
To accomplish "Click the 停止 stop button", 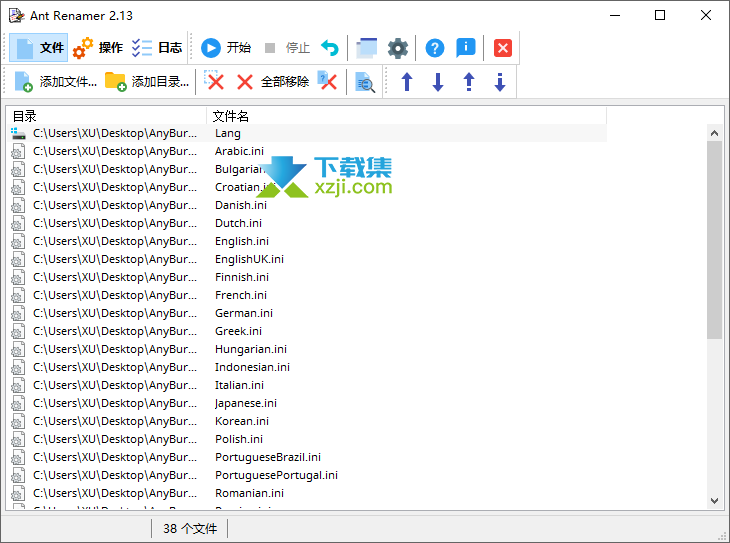I will coord(287,48).
